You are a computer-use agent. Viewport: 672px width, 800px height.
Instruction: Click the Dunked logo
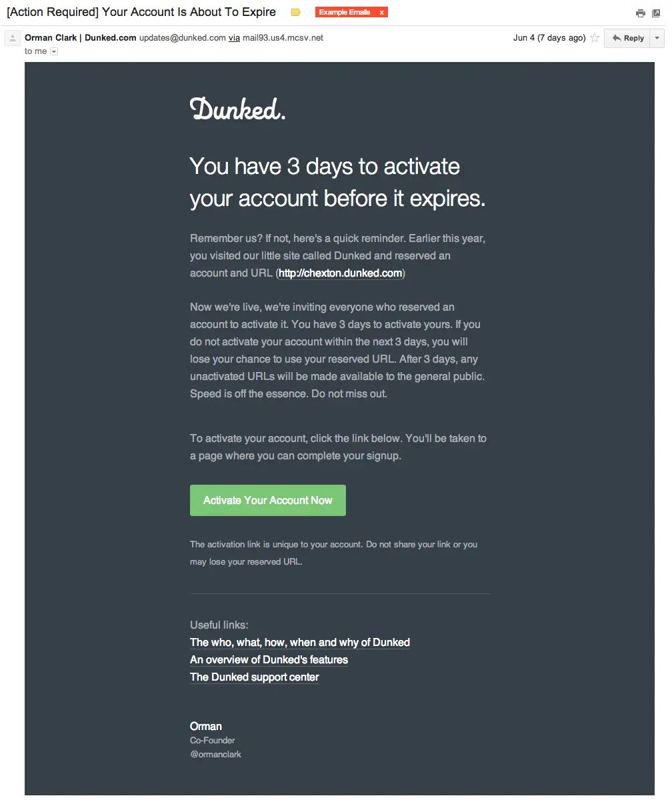[238, 109]
